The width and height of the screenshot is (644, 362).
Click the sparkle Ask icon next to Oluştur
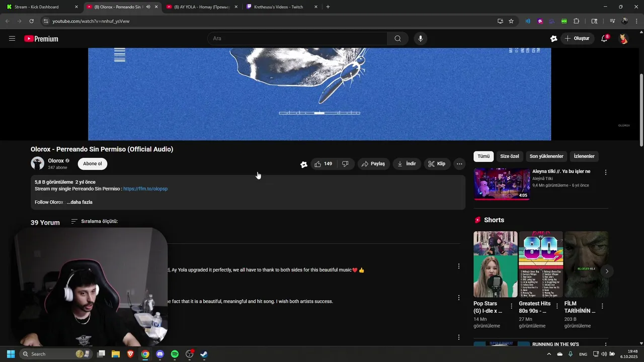point(554,39)
